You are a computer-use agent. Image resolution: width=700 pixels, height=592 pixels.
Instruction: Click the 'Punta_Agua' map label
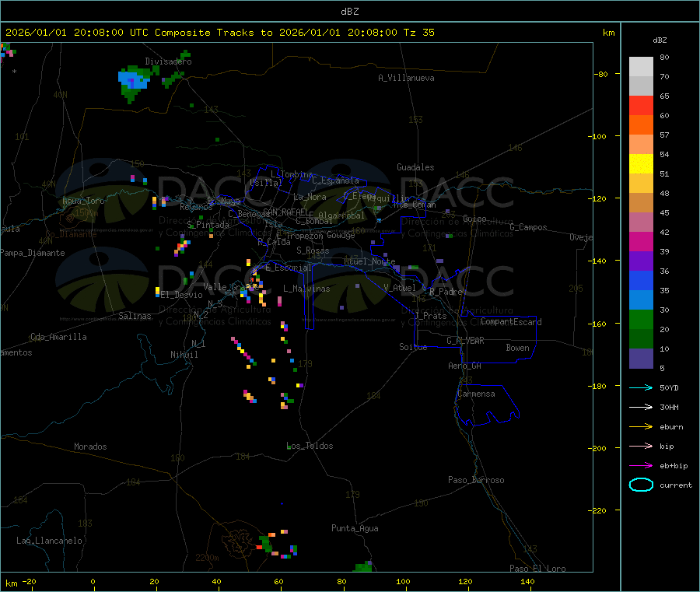click(355, 528)
